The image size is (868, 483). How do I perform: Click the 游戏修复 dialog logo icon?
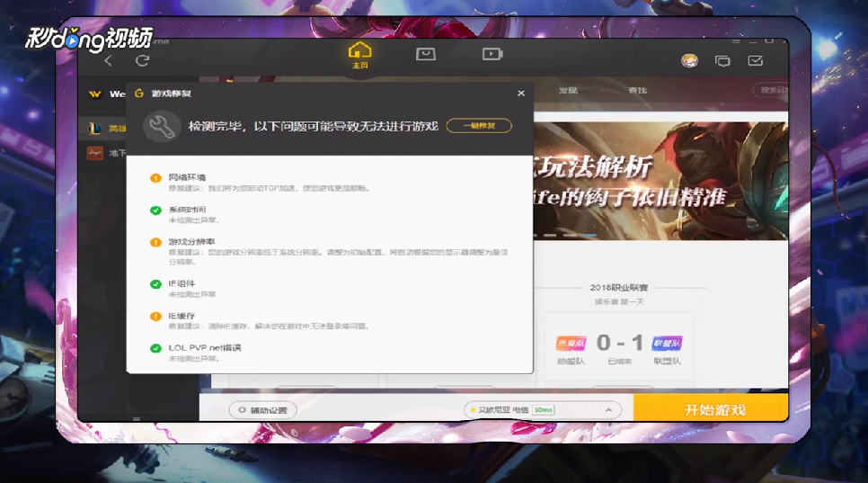(x=139, y=93)
